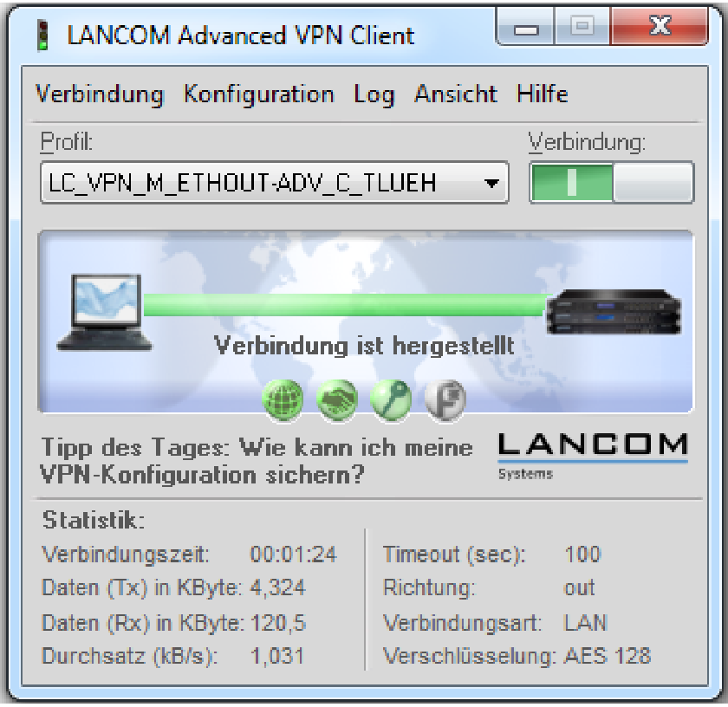Expand the Profil dropdown arrow
The image size is (728, 707).
(x=491, y=183)
